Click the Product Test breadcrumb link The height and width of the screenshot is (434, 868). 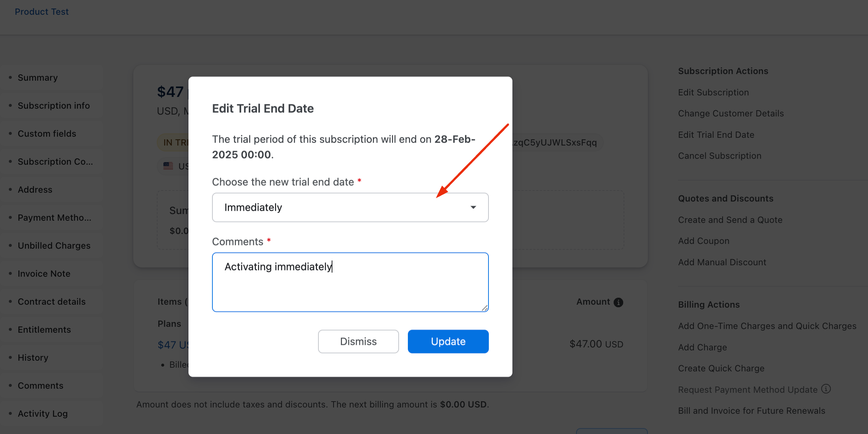42,12
